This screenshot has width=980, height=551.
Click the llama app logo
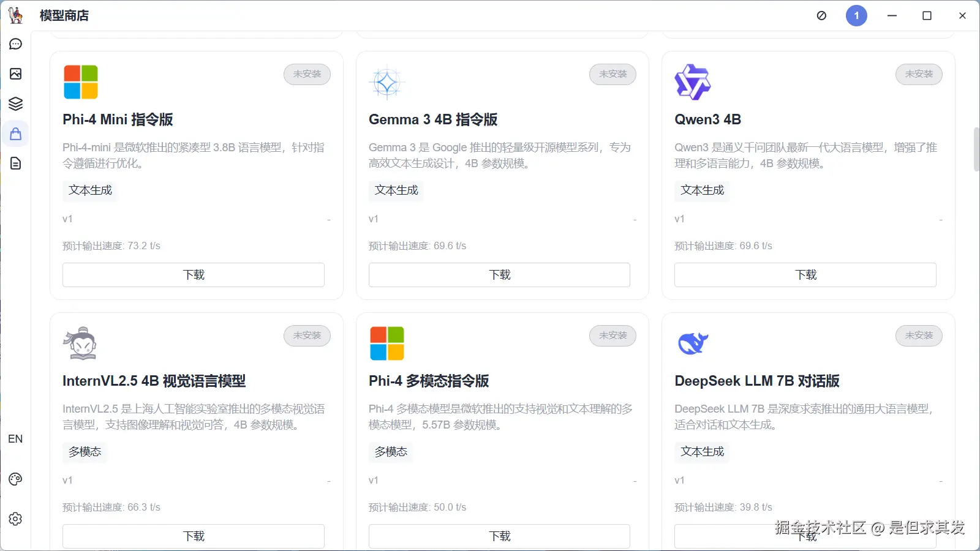[x=16, y=15]
